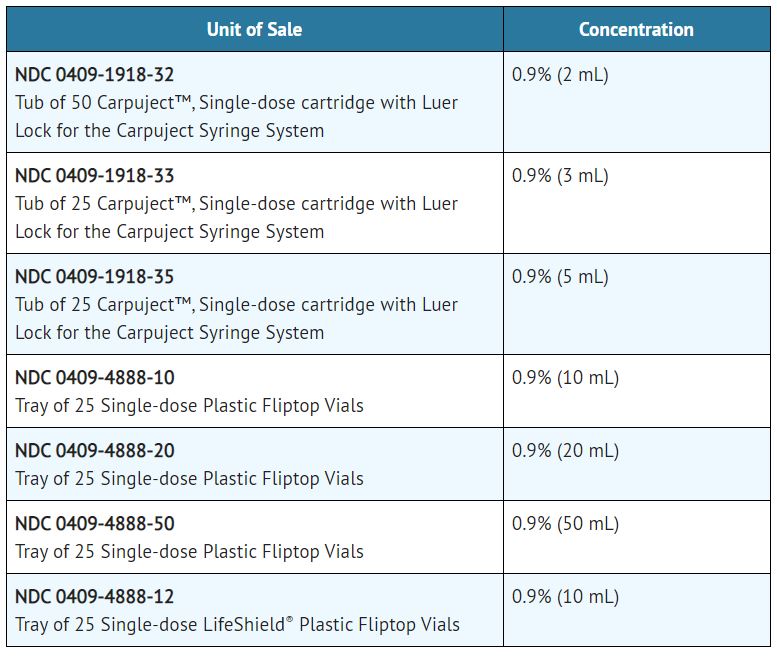Select the NDC 0409-4888-20 code
777x656 pixels.
pos(94,451)
